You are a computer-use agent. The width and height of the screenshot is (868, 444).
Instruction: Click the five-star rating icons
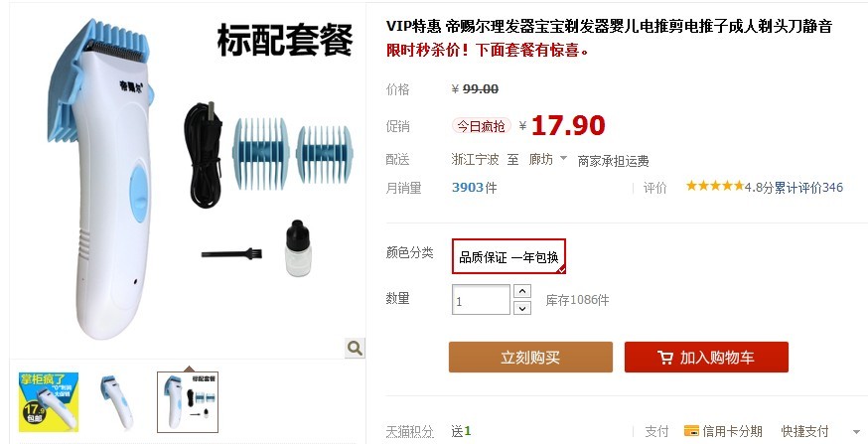click(715, 186)
